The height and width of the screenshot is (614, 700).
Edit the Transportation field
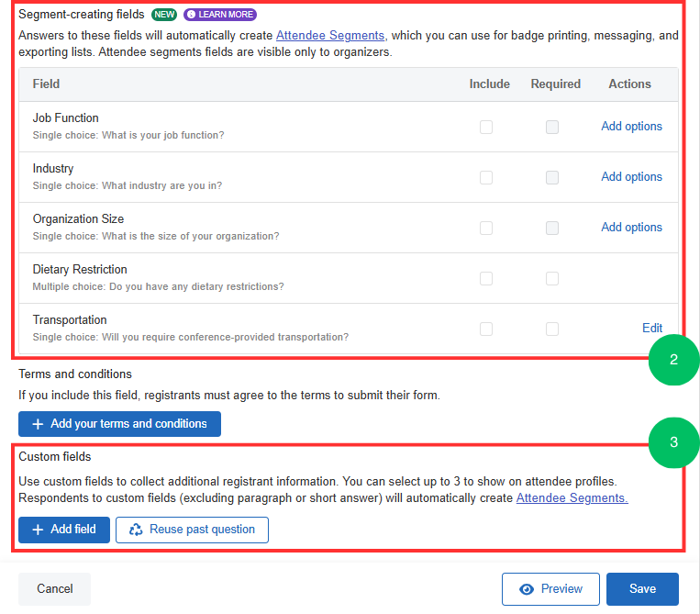(652, 328)
